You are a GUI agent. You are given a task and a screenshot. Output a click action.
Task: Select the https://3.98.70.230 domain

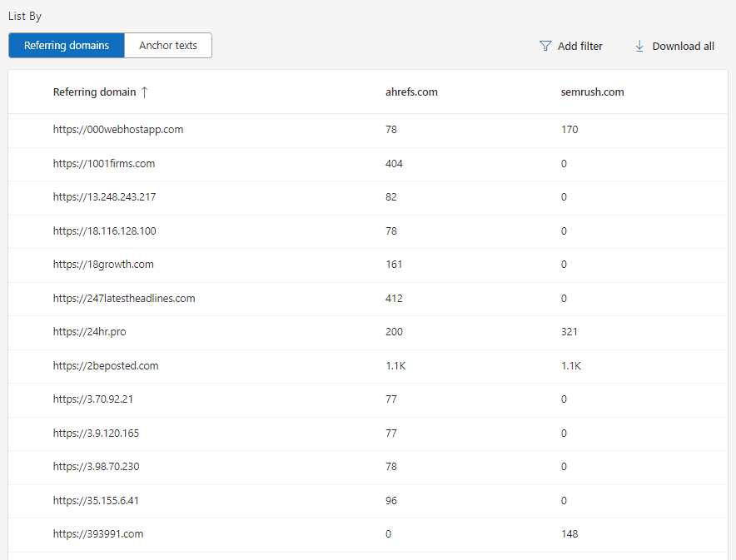coord(96,467)
